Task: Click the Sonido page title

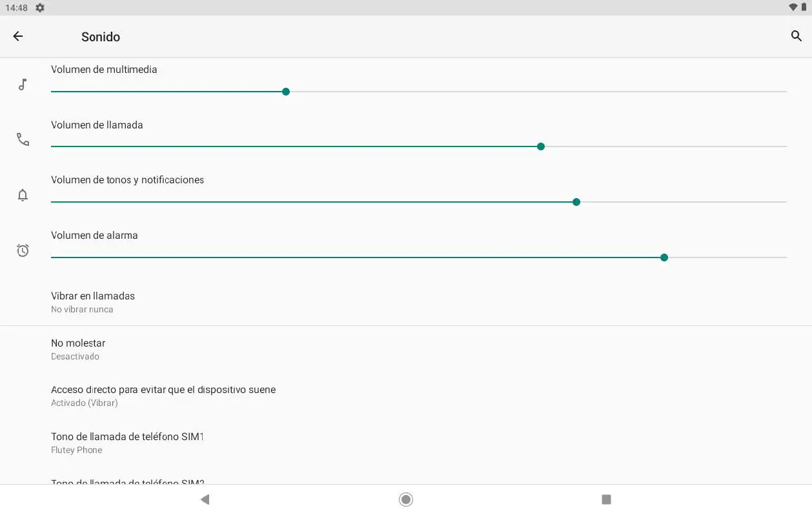Action: pos(101,37)
